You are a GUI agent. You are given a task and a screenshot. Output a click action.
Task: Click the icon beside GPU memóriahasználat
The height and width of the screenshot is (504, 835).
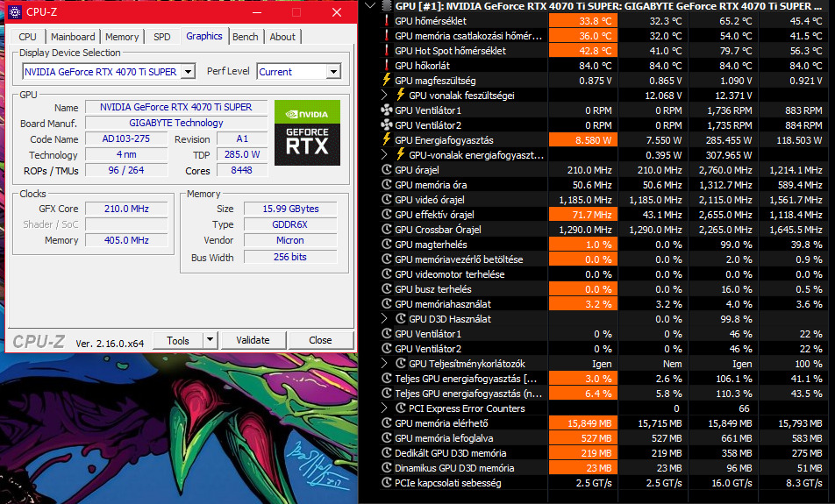pyautogui.click(x=387, y=304)
